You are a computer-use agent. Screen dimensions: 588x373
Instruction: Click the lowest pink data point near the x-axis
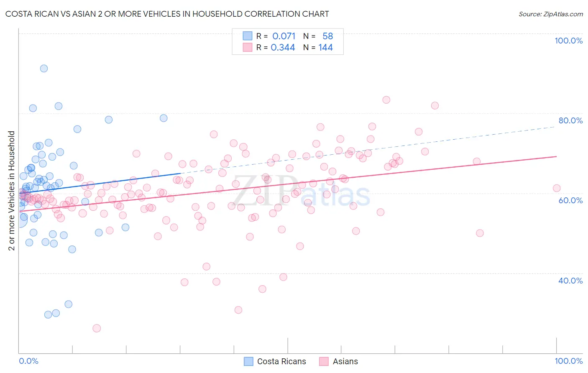click(97, 328)
